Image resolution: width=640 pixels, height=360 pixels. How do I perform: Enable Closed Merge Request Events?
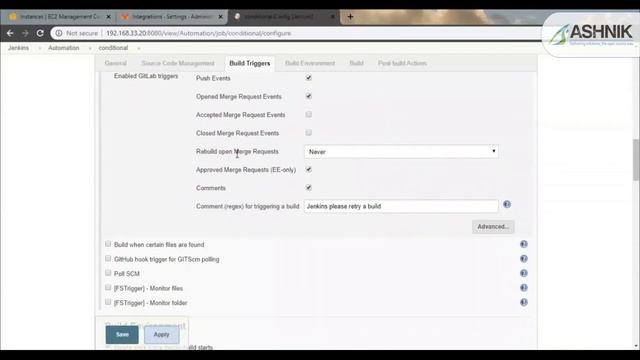[309, 133]
